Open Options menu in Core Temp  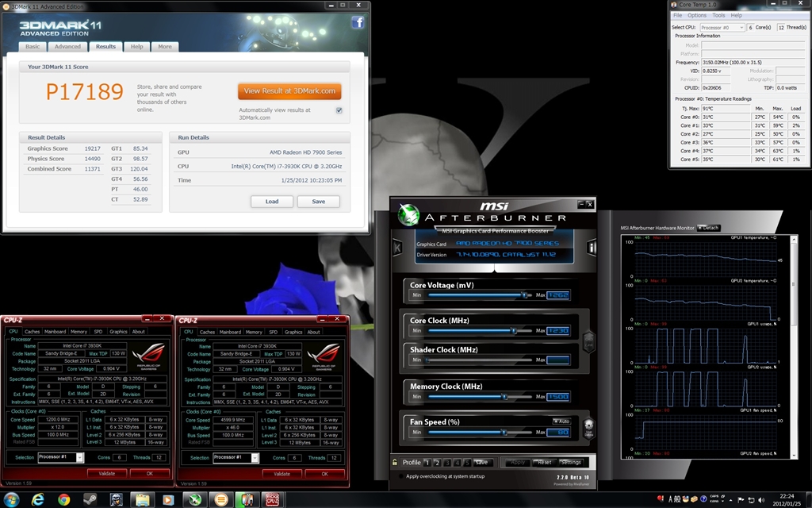tap(696, 15)
